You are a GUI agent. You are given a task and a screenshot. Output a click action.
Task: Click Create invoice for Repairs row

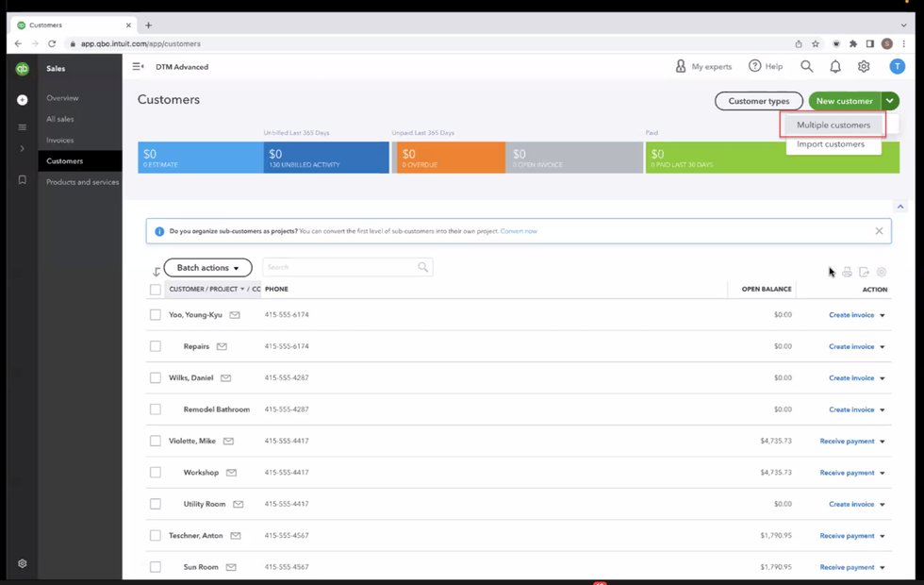851,346
